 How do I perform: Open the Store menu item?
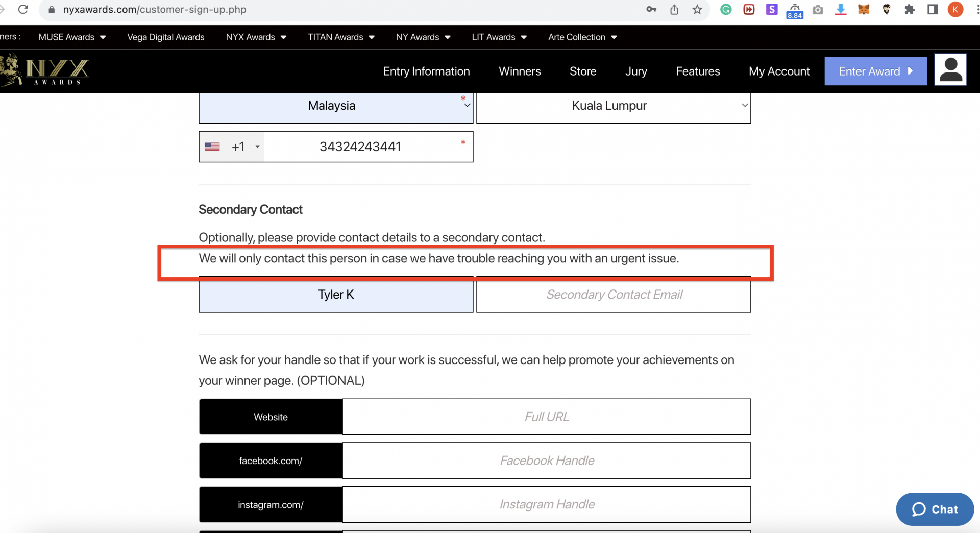tap(583, 71)
